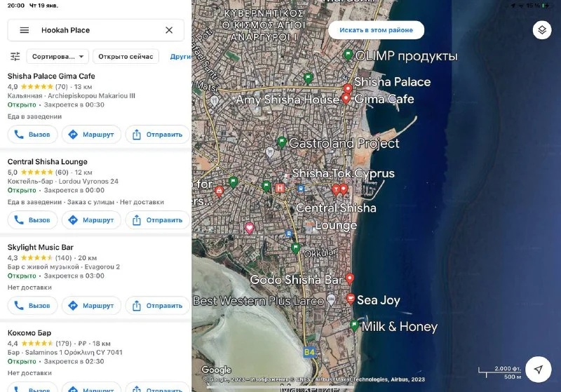Open Кокомо Бар listing title
This screenshot has width=561, height=392.
pos(29,332)
